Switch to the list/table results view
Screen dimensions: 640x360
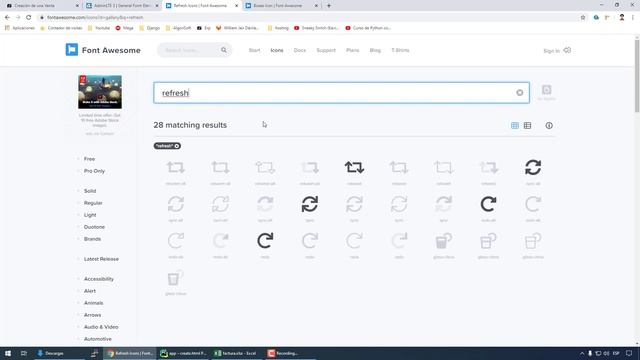coord(527,125)
